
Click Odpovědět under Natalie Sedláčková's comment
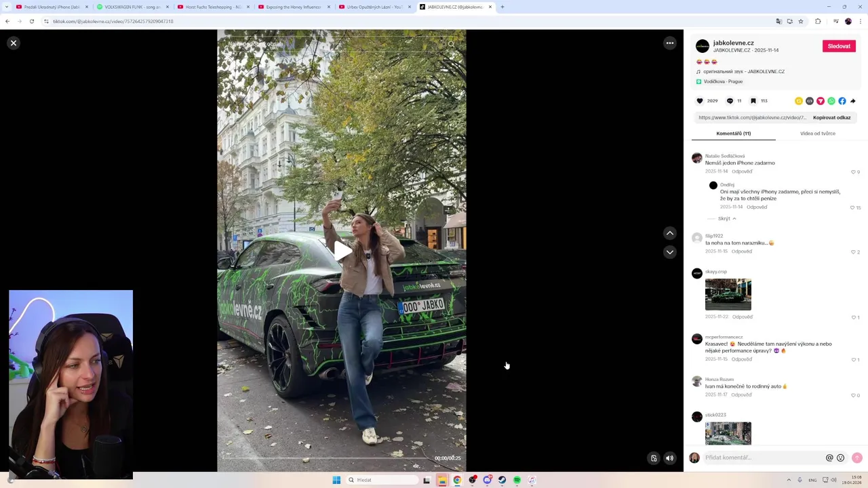point(743,171)
